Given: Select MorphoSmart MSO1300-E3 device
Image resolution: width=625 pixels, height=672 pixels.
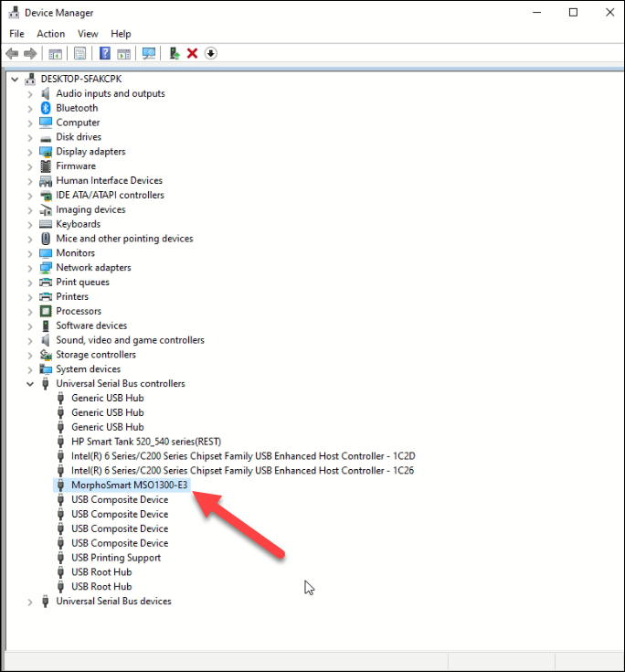Looking at the screenshot, I should pos(130,485).
